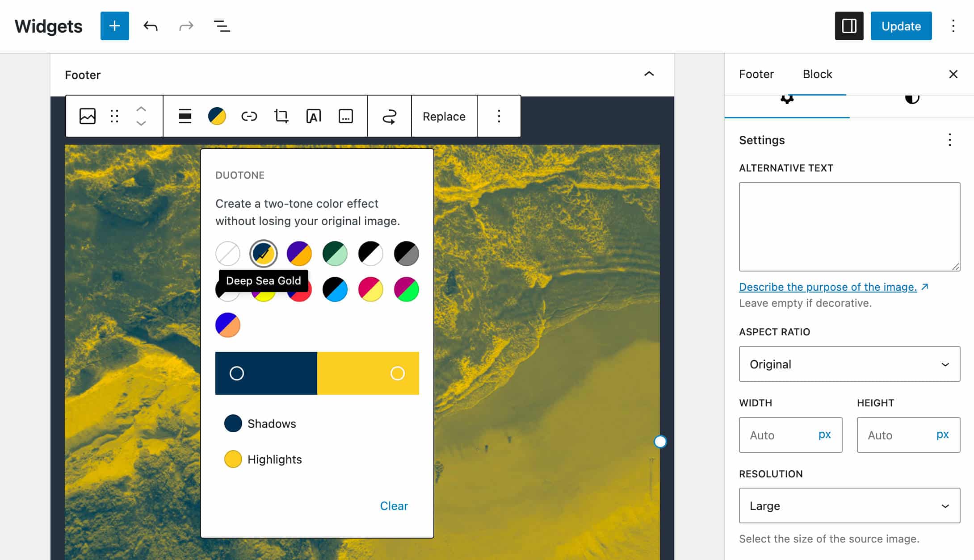This screenshot has width=974, height=560.
Task: Open the block settings gear tab
Action: tap(787, 100)
